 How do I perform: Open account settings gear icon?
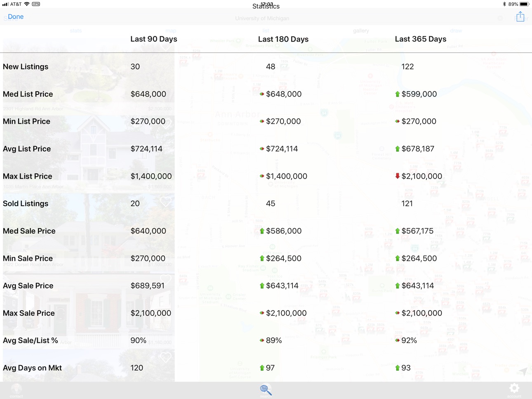[514, 388]
